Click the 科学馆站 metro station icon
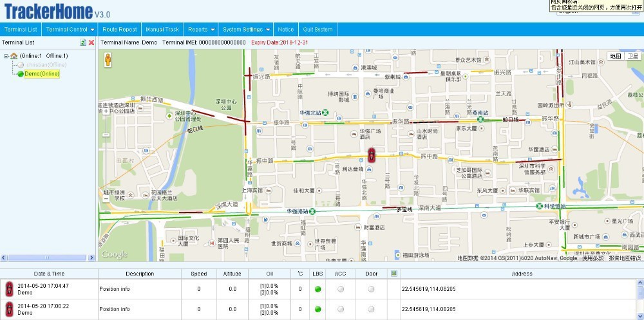This screenshot has width=644, height=320. tap(540, 206)
